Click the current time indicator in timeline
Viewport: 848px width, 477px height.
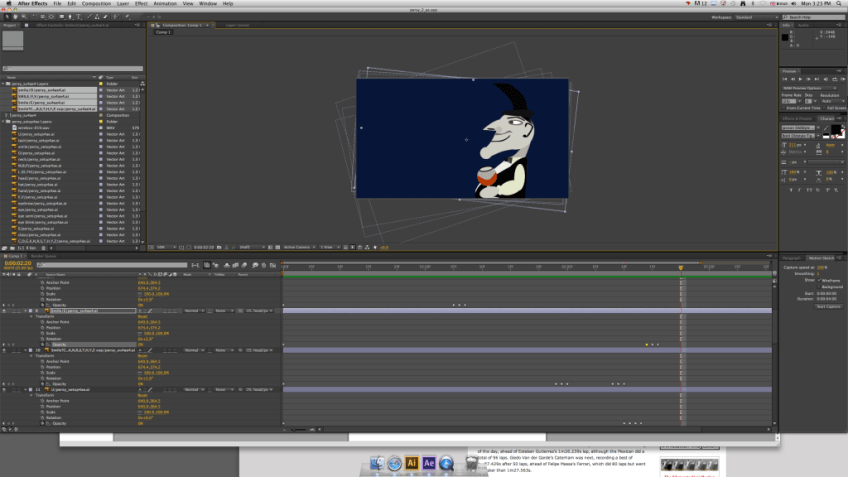pos(681,266)
